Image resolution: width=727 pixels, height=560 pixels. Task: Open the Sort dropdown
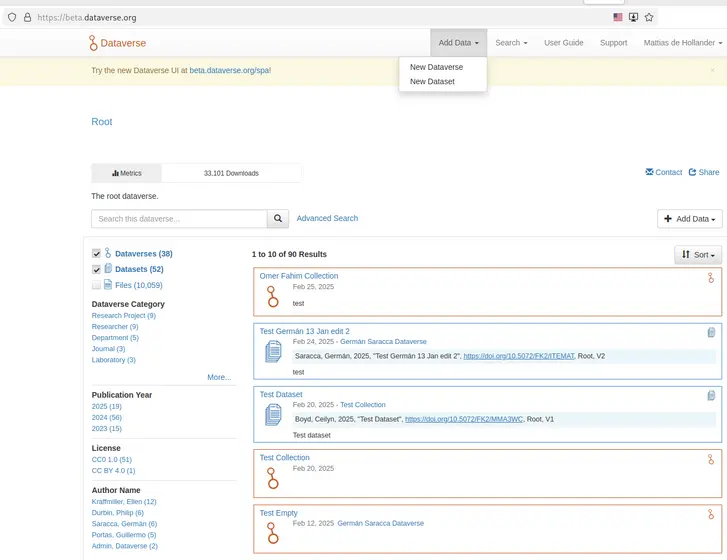pyautogui.click(x=697, y=255)
